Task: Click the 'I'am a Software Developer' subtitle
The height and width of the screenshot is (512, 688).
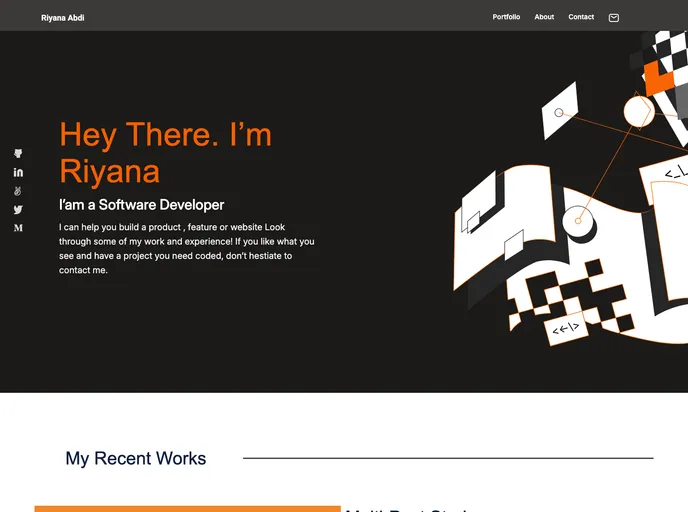Action: pos(141,205)
